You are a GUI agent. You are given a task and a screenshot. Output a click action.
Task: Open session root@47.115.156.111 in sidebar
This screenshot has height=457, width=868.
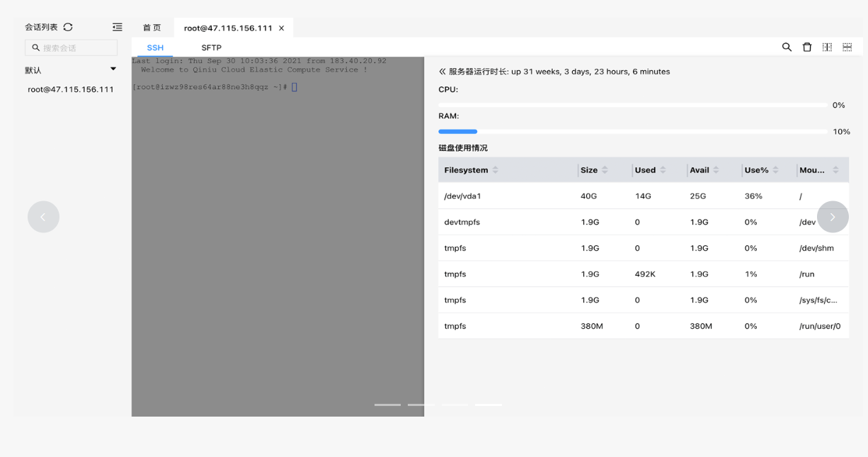tap(71, 89)
